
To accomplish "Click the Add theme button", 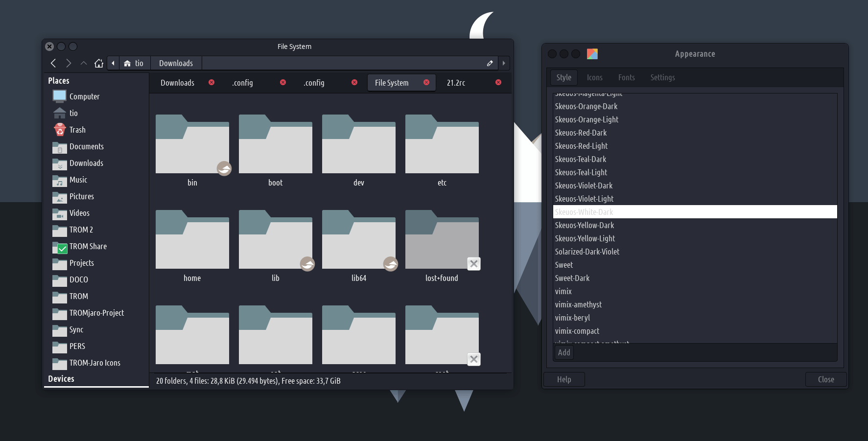I will click(564, 352).
